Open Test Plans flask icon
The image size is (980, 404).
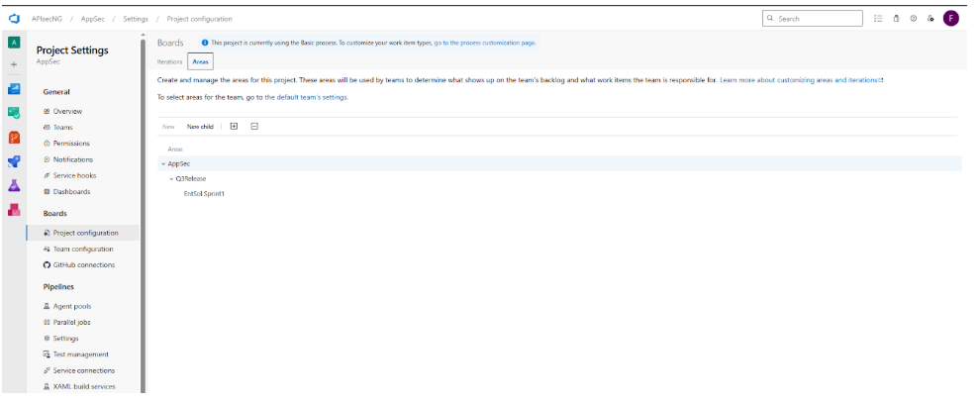coord(14,185)
